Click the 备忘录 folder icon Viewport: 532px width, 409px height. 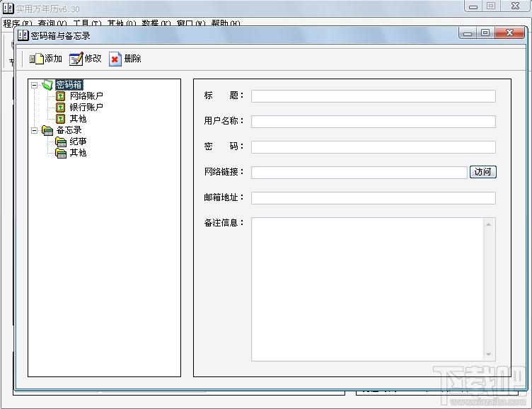[47, 130]
